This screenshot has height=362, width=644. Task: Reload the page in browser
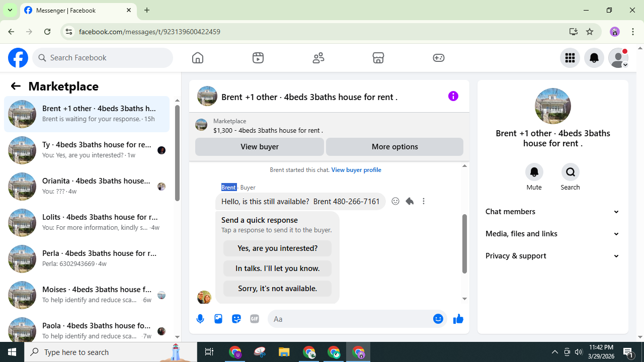47,32
